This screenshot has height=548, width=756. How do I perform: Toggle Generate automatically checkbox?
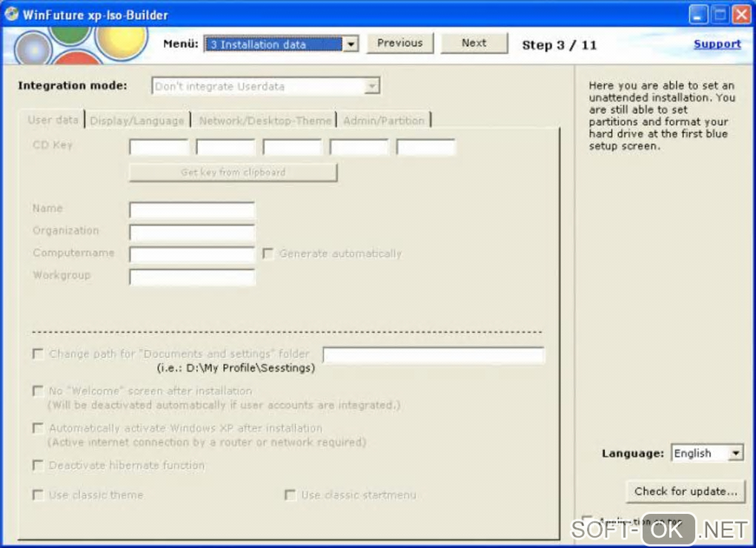coord(268,254)
